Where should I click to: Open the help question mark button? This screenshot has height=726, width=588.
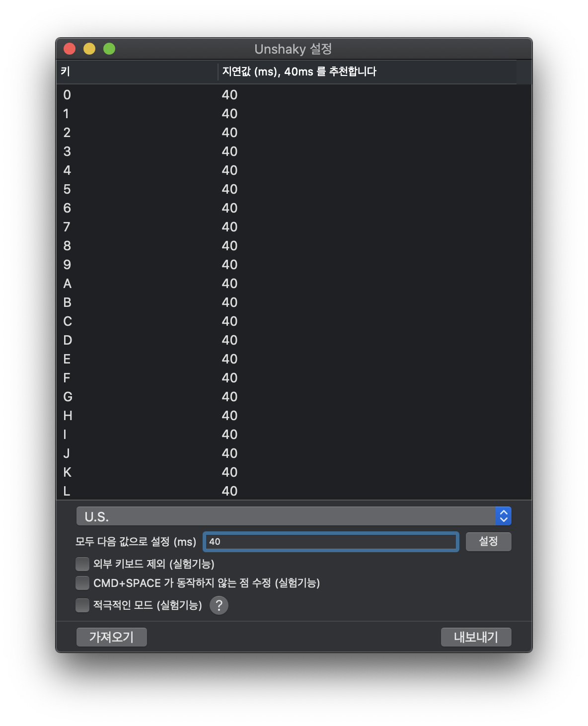[219, 605]
